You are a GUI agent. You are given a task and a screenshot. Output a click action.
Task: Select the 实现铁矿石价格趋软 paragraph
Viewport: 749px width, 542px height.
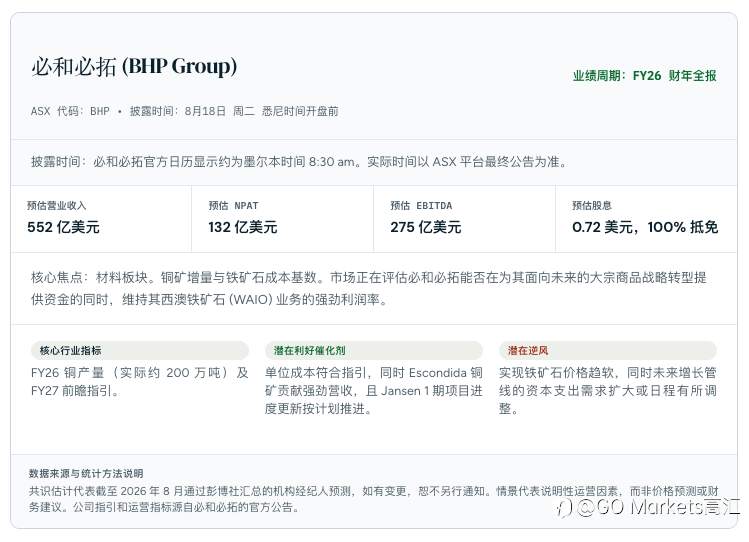[608, 391]
